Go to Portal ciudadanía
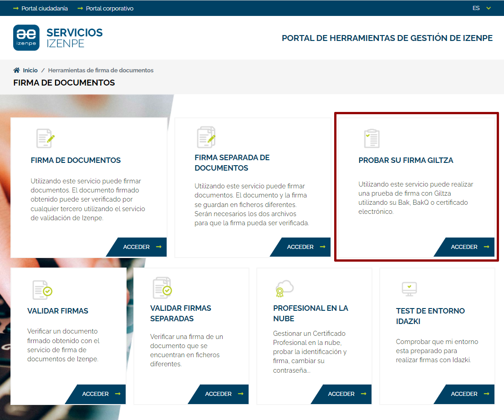Image resolution: width=504 pixels, height=420 pixels. 44,8
